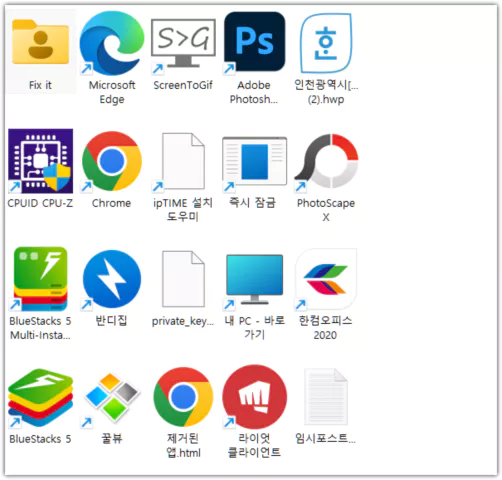Image resolution: width=502 pixels, height=480 pixels.
Task: Click the "한컴오피스 2020" label text
Action: pyautogui.click(x=325, y=327)
